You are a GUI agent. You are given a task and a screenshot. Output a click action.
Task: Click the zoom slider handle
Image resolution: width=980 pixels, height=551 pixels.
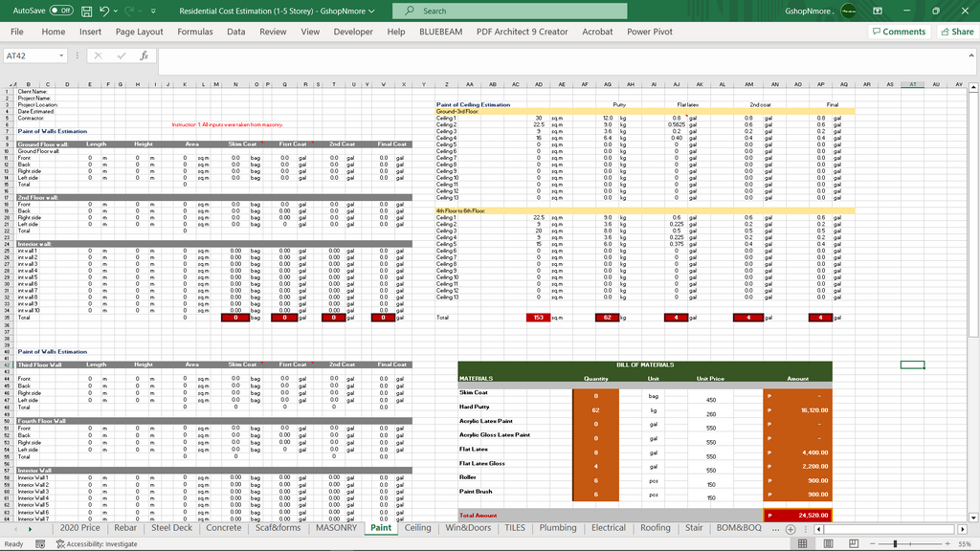point(895,544)
